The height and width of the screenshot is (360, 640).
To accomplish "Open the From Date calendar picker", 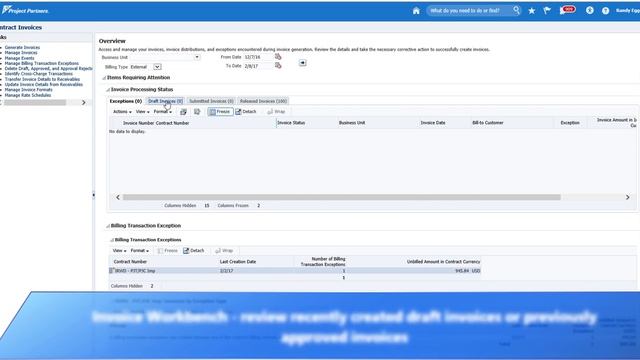I will coord(278,56).
